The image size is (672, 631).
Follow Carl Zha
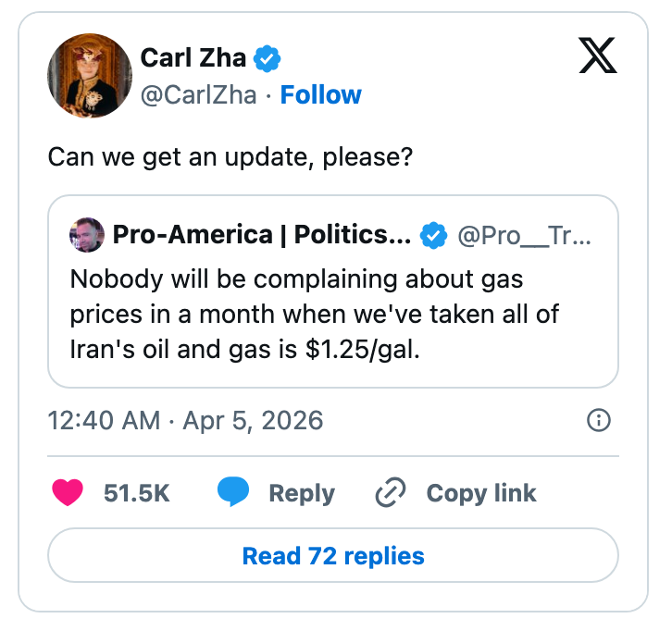[x=320, y=94]
